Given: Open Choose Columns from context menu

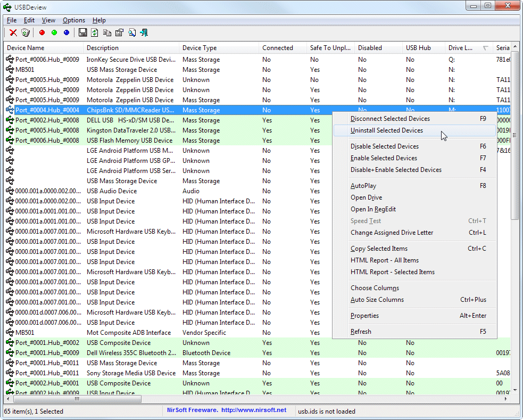Looking at the screenshot, I should click(x=414, y=288).
